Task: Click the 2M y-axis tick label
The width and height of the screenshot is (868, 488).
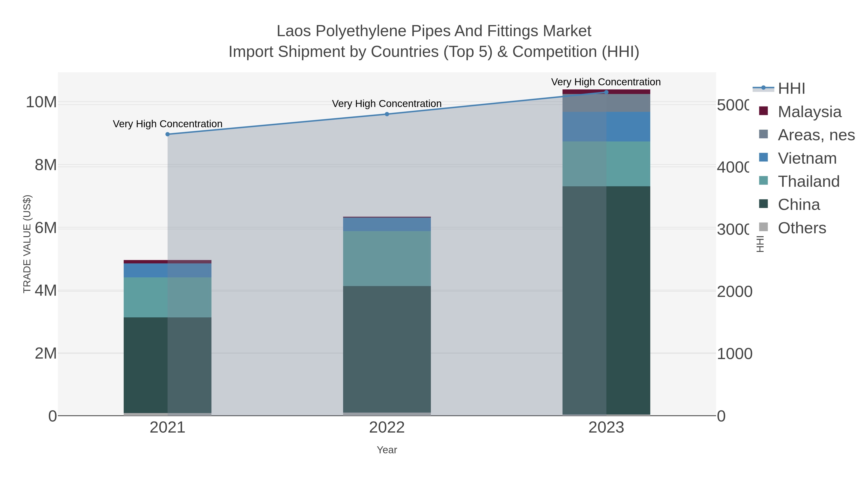Action: click(46, 353)
